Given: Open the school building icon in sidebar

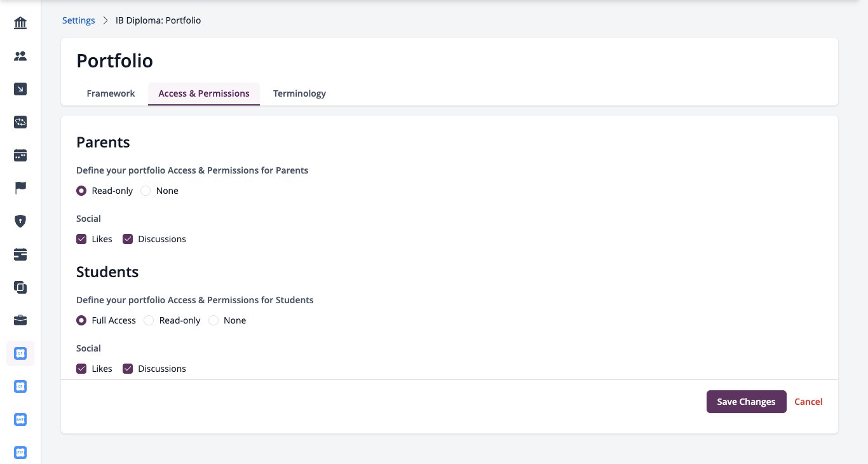Looking at the screenshot, I should point(20,24).
